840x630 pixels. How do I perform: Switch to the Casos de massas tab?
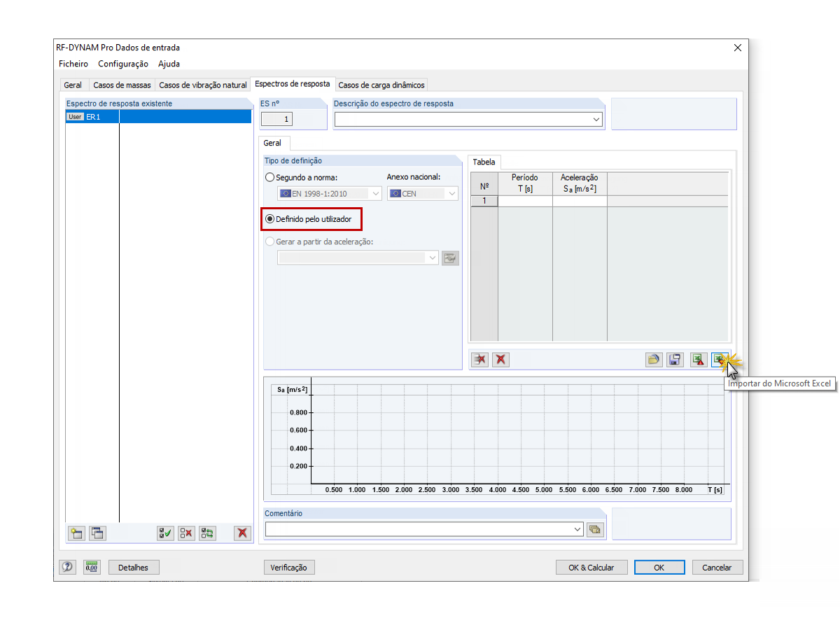[122, 84]
